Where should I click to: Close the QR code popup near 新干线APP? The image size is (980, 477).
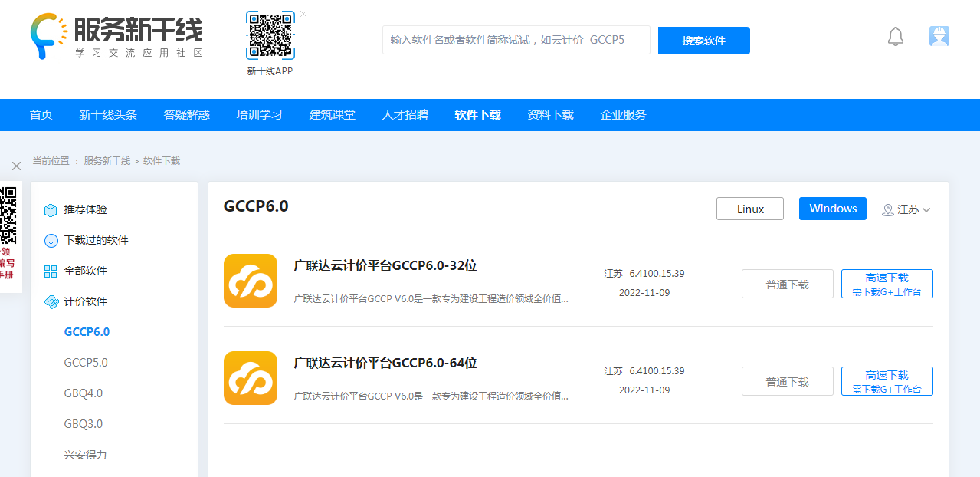[x=303, y=14]
